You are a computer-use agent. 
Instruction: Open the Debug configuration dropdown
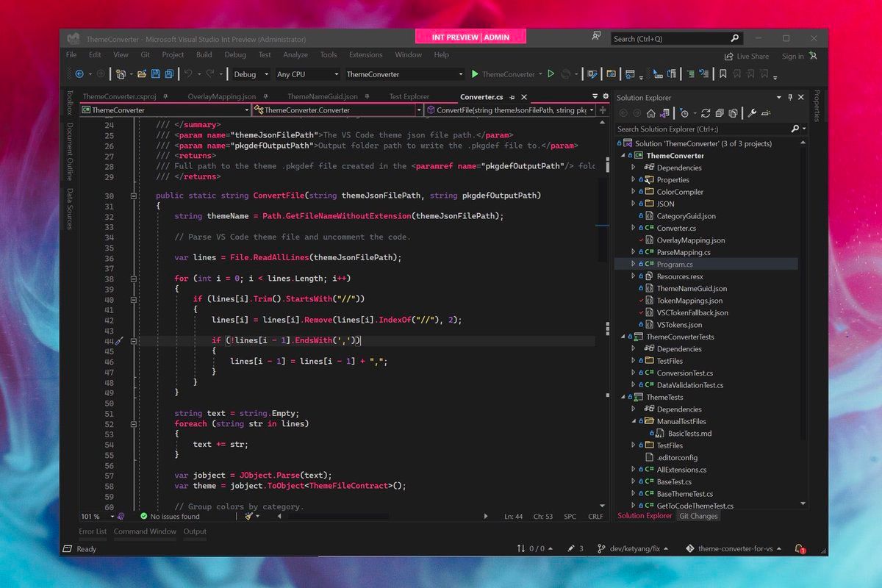click(x=248, y=74)
